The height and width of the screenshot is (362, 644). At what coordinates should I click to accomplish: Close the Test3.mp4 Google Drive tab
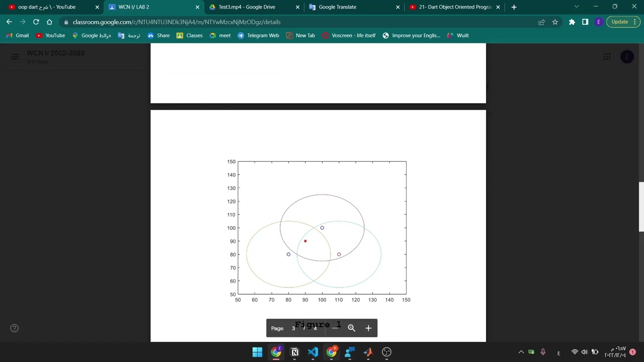297,7
